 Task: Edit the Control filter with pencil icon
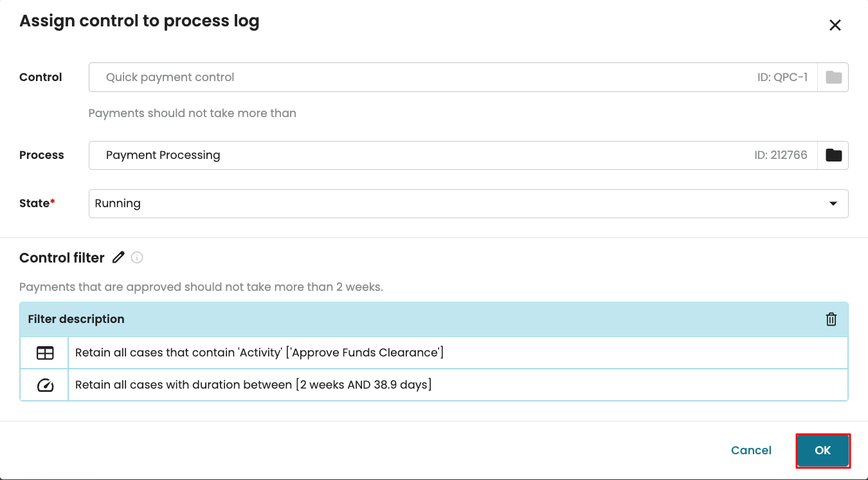118,257
